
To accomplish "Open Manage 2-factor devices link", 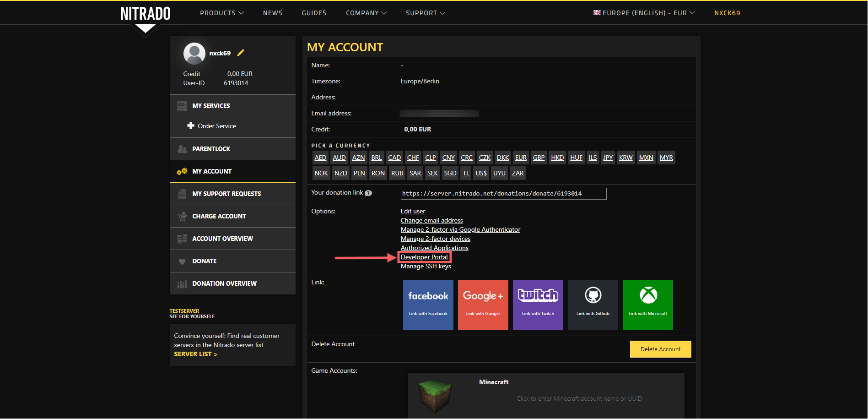I will click(436, 239).
